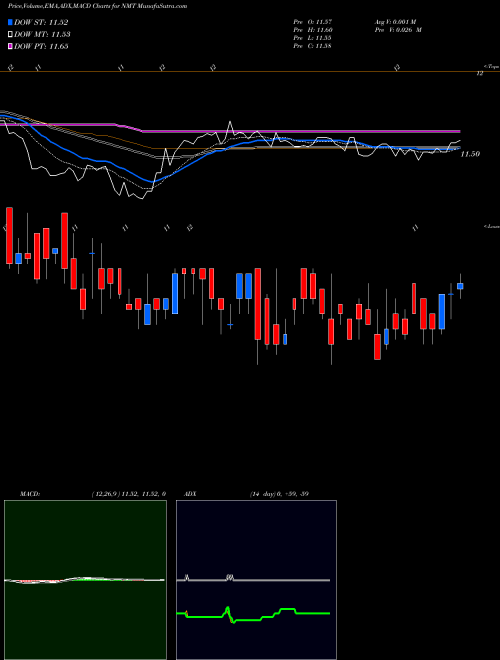This screenshot has width=500, height=660.
Task: Click the 'Pre V: 0.026 M' volume text
Action: [400, 29]
